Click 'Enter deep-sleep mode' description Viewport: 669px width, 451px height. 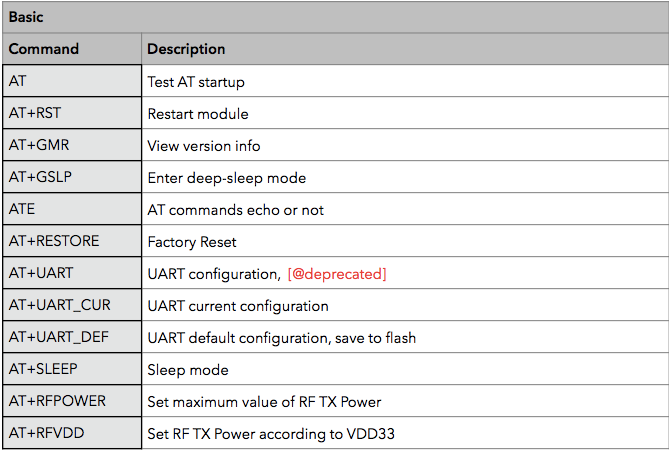[x=227, y=178]
